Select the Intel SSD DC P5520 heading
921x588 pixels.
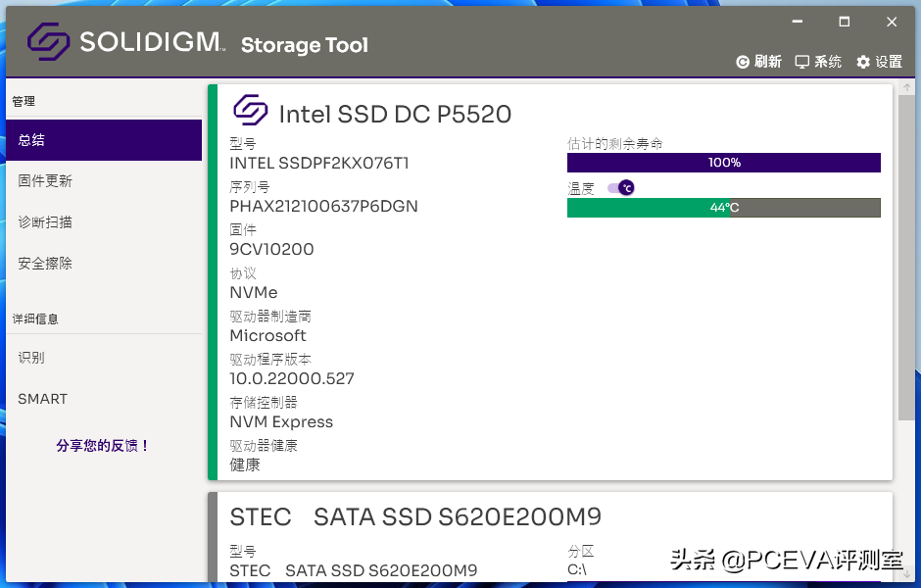[396, 114]
